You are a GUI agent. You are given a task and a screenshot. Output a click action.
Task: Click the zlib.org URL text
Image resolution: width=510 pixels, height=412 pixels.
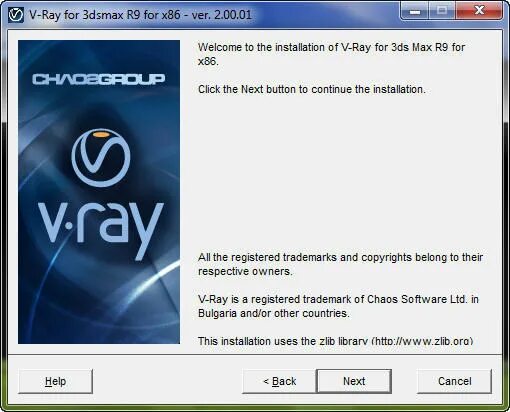click(422, 341)
